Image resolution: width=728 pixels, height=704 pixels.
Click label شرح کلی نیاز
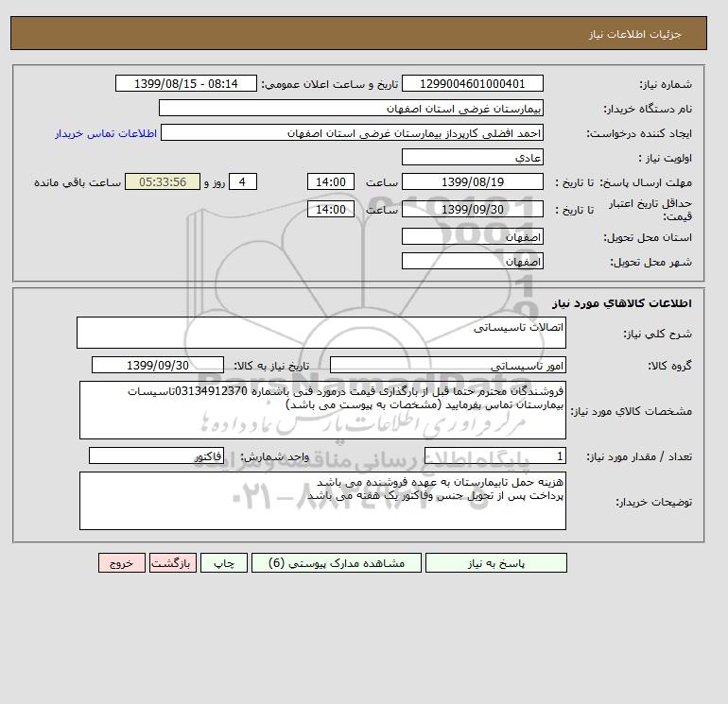pyautogui.click(x=657, y=334)
